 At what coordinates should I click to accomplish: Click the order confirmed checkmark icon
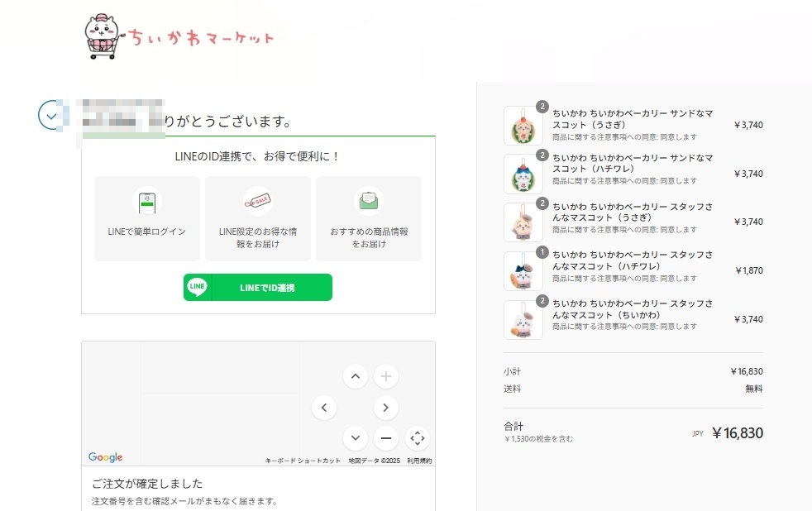(x=50, y=116)
